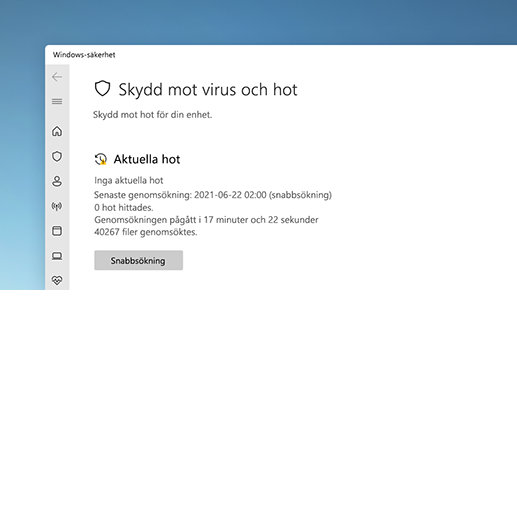Click the 'Aktuella hot' heading text
This screenshot has width=517, height=517.
click(147, 159)
